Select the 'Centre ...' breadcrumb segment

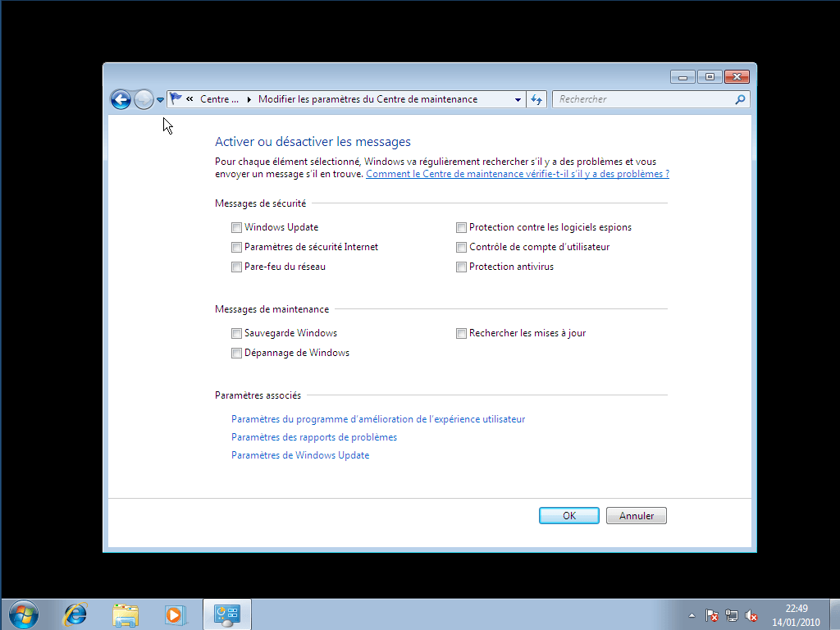(x=219, y=99)
